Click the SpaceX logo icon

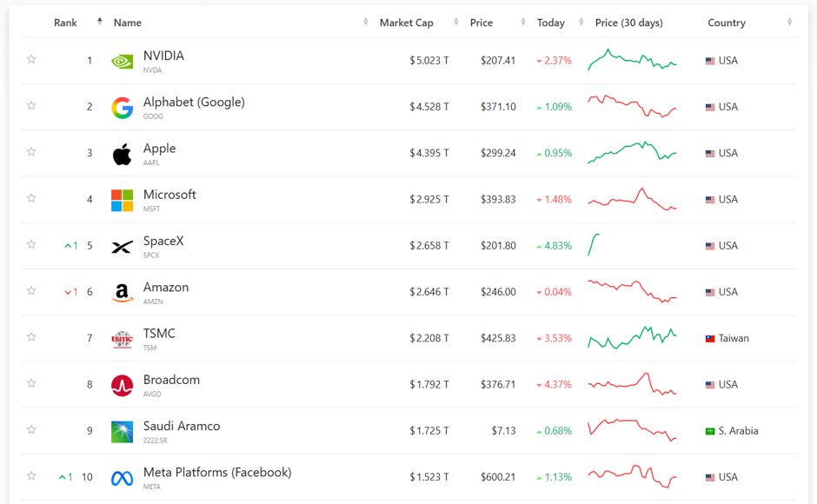pos(122,247)
